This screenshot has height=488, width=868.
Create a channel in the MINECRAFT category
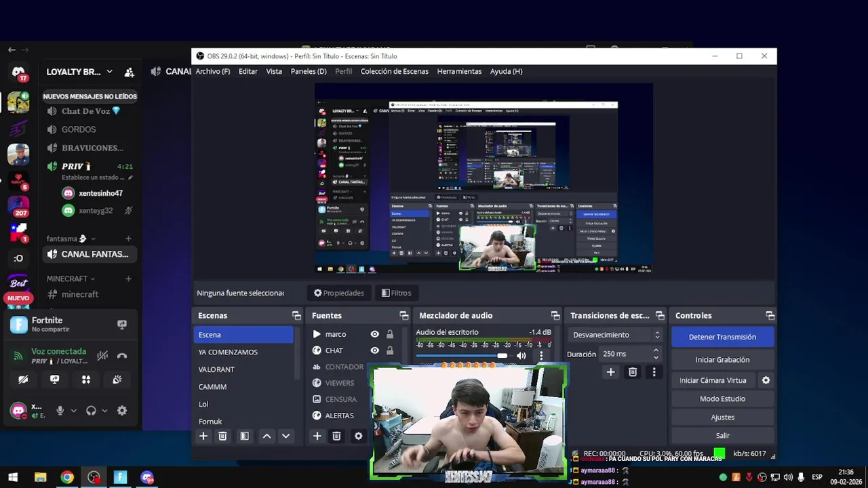point(128,279)
